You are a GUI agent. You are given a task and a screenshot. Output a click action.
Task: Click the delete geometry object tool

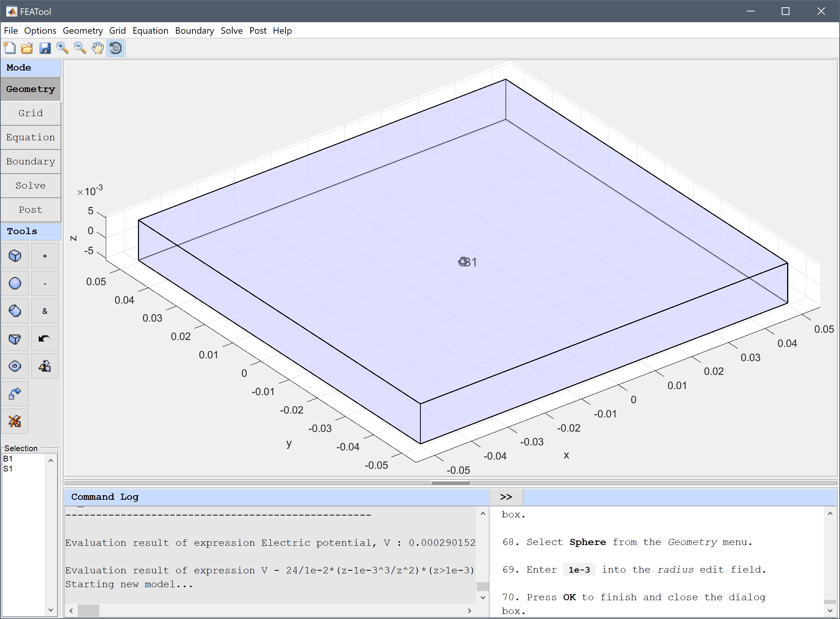tap(15, 421)
